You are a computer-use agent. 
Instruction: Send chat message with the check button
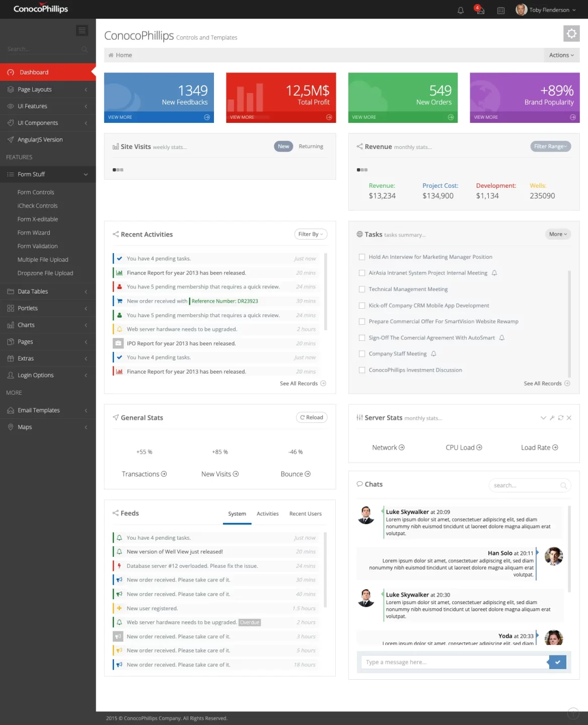pos(557,662)
